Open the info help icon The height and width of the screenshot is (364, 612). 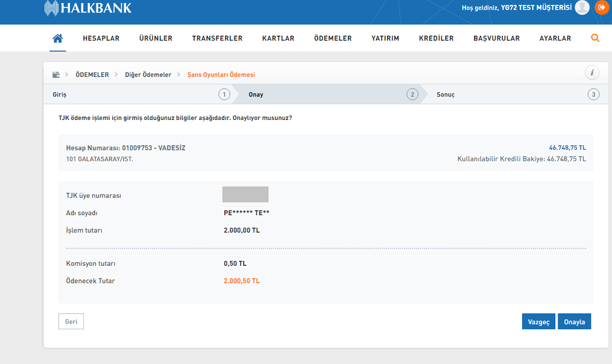coord(592,72)
